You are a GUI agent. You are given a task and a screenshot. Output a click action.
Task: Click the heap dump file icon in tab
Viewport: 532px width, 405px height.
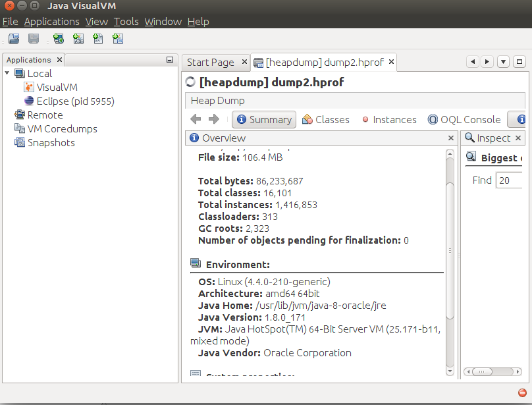click(x=258, y=63)
